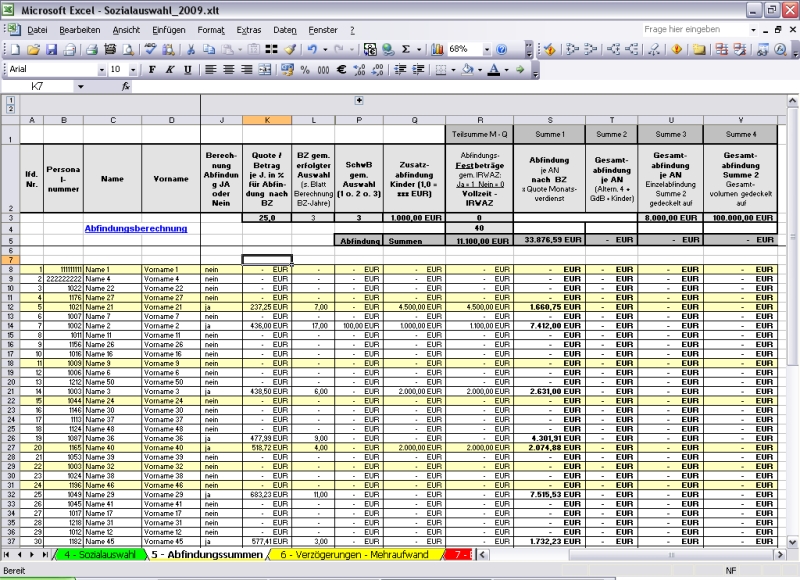Expand the grouped columns with the plus button
Screen dimensions: 800x580
click(359, 100)
